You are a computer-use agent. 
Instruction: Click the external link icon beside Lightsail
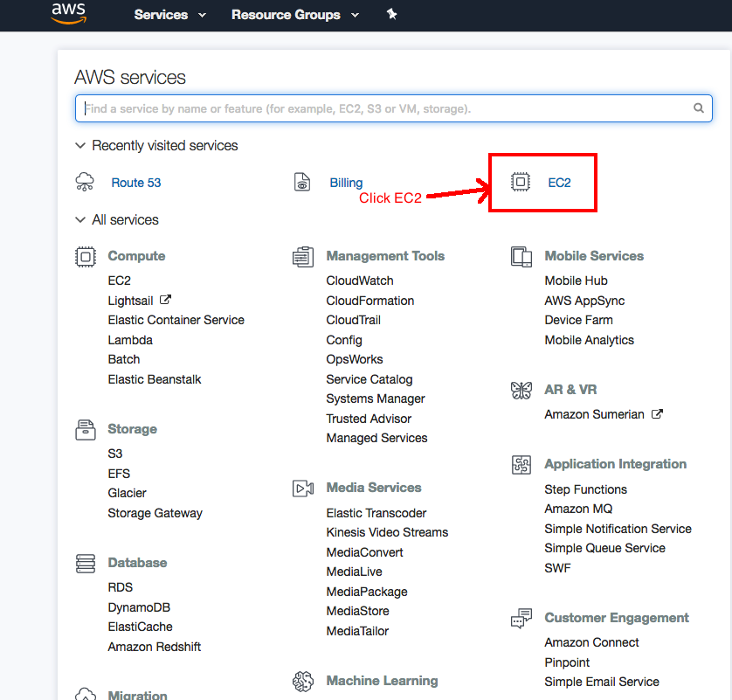(165, 300)
